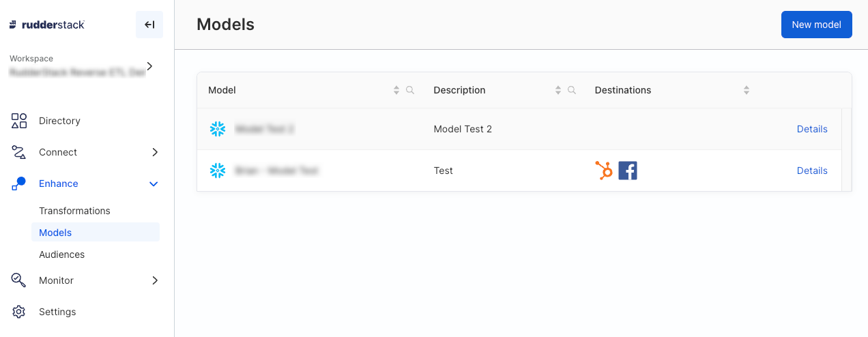Expand the Connect menu chevron
This screenshot has height=337, width=868.
click(155, 152)
